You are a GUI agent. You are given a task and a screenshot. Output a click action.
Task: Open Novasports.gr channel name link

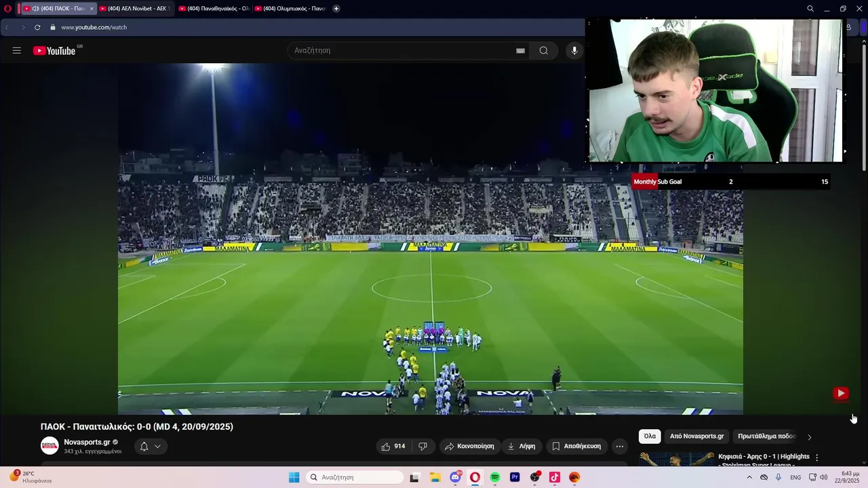click(87, 442)
